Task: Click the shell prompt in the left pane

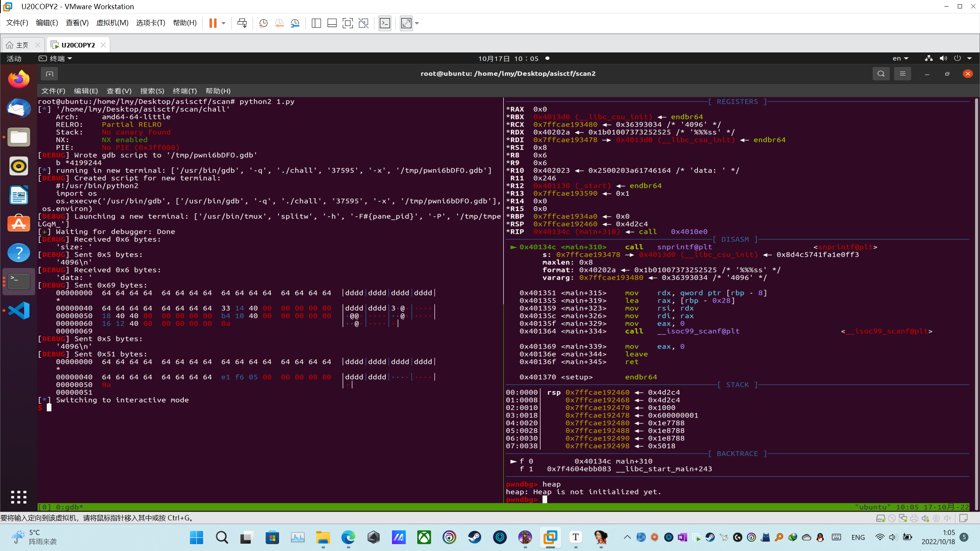Action: coord(40,408)
